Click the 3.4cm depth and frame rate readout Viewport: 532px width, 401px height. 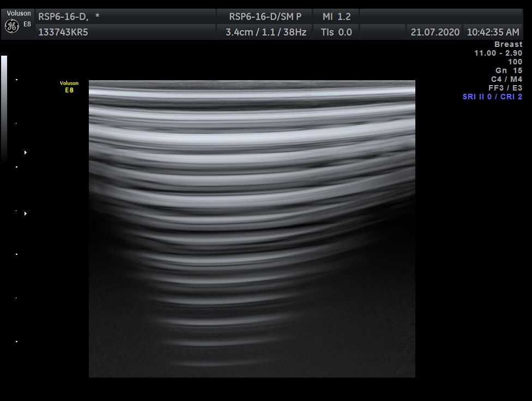266,32
